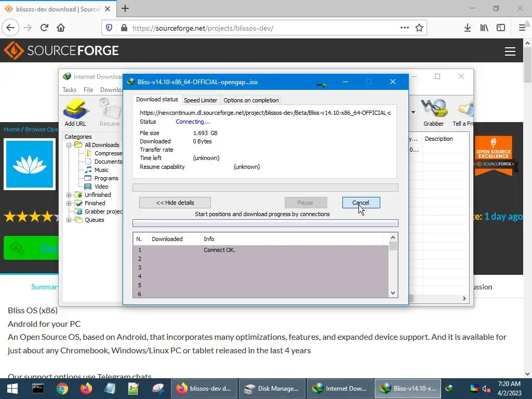Expand the Queues category

pyautogui.click(x=69, y=220)
